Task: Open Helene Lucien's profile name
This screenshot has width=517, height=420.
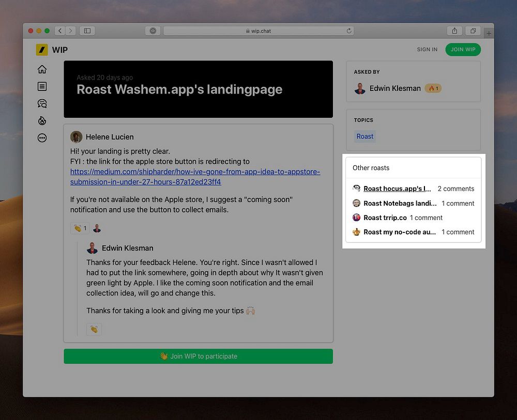Action: tap(110, 137)
